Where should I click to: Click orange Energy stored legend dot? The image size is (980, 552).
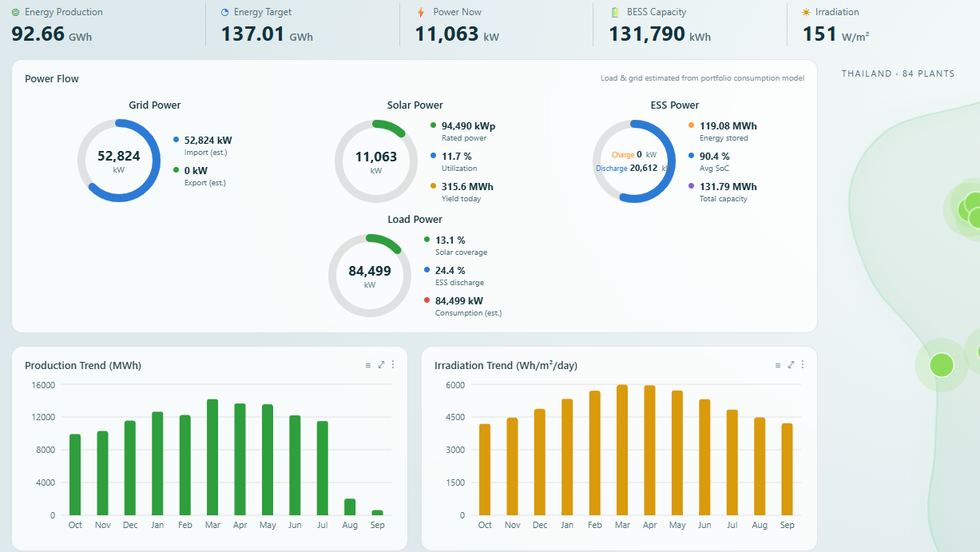coord(691,125)
